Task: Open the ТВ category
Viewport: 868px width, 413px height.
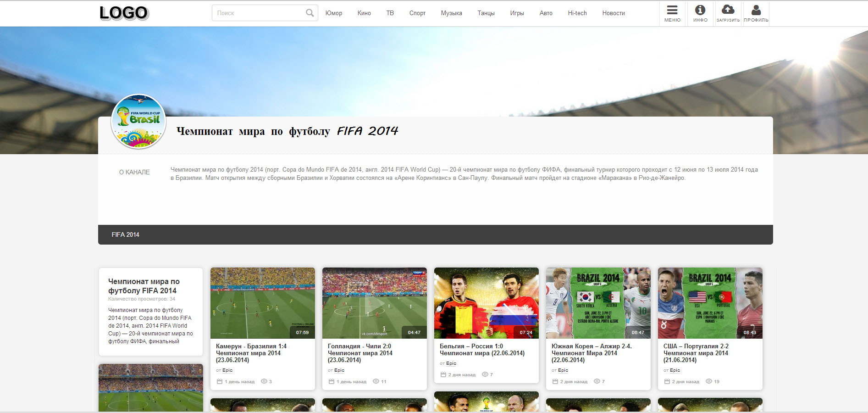Action: (390, 13)
